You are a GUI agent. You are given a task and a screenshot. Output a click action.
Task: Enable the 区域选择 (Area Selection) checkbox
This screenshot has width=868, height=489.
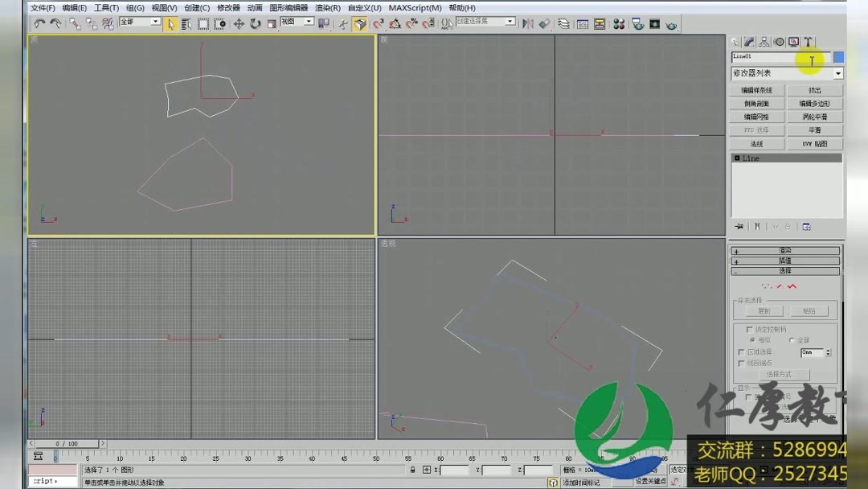[x=741, y=352]
